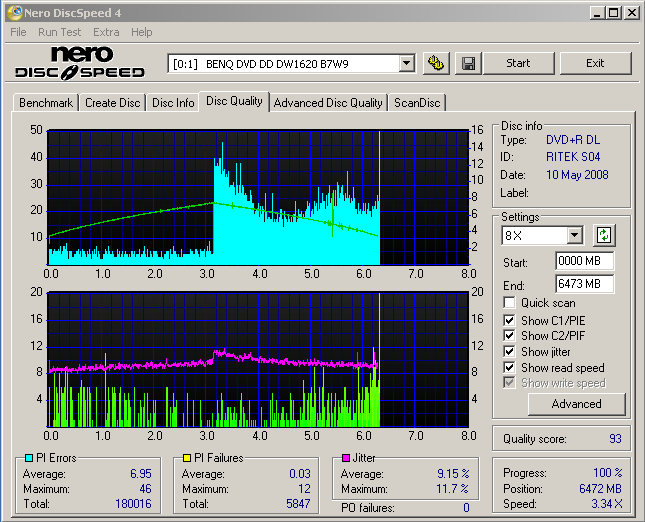
Task: Switch to the ScanDisc tab
Action: [x=417, y=103]
